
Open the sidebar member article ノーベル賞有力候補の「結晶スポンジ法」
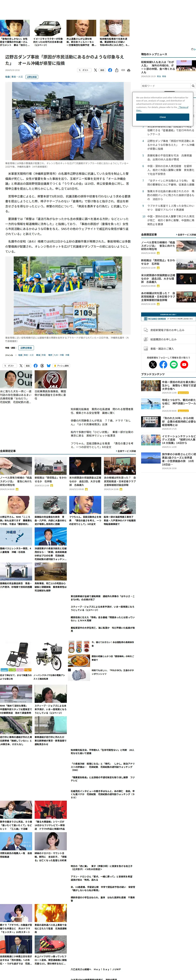(x=158, y=246)
